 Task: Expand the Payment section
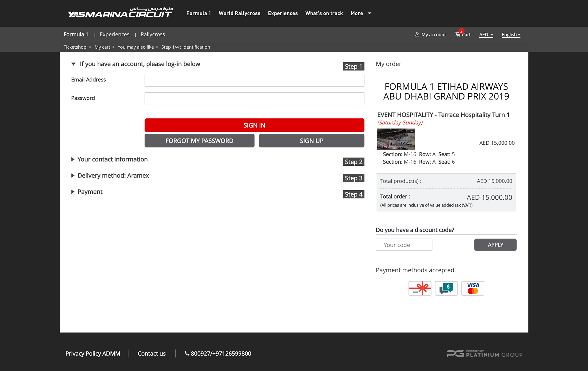[73, 192]
